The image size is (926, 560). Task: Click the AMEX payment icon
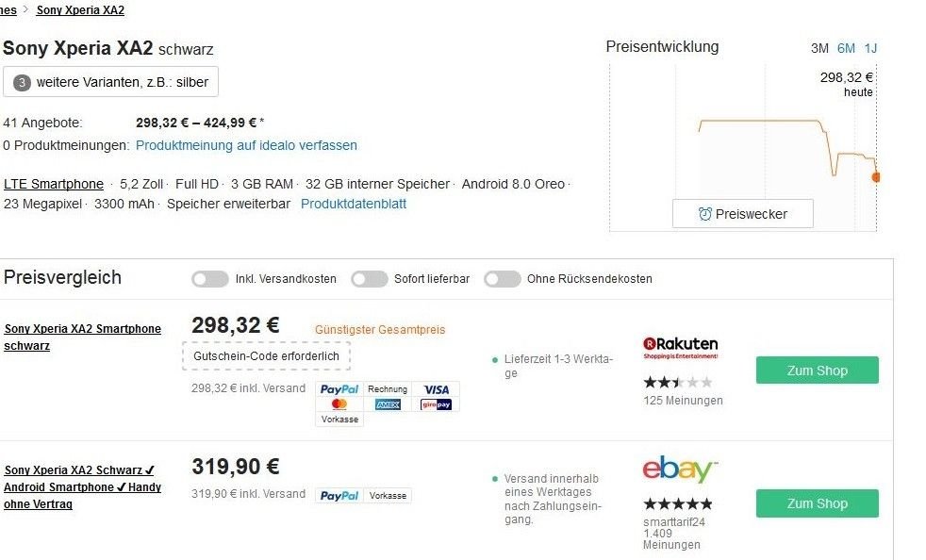(388, 404)
